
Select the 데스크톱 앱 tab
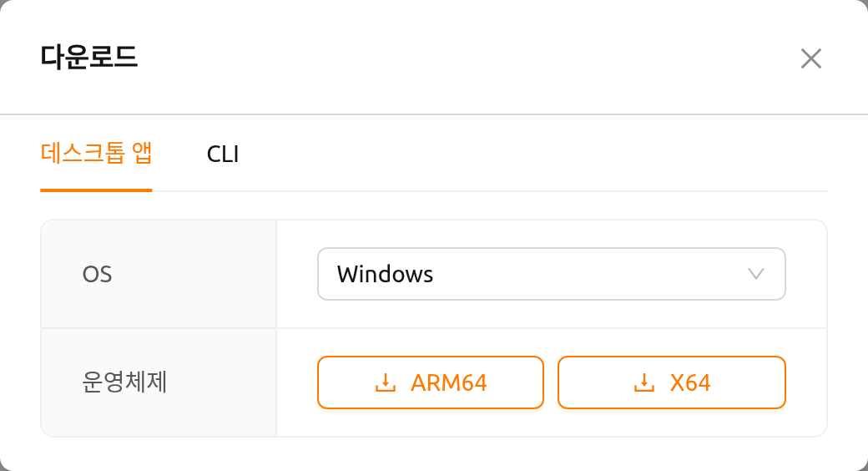click(x=96, y=153)
